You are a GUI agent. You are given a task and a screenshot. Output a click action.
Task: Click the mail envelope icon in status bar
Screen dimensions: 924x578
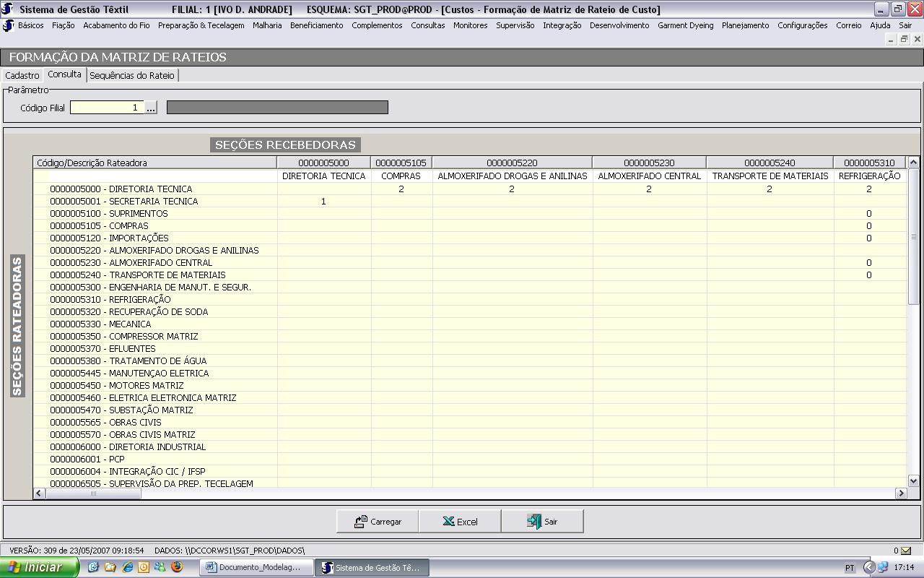[x=905, y=551]
